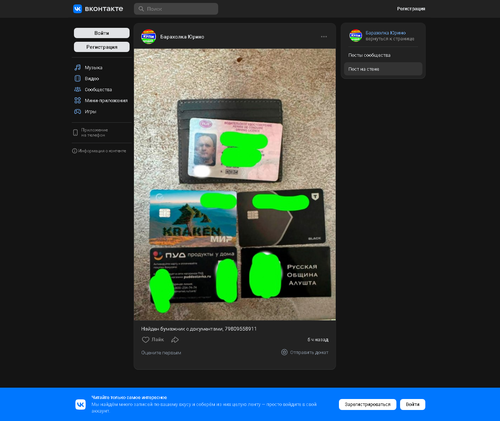The image size is (500, 421).
Task: Click the phone app icon in sidebar
Action: coord(75,133)
